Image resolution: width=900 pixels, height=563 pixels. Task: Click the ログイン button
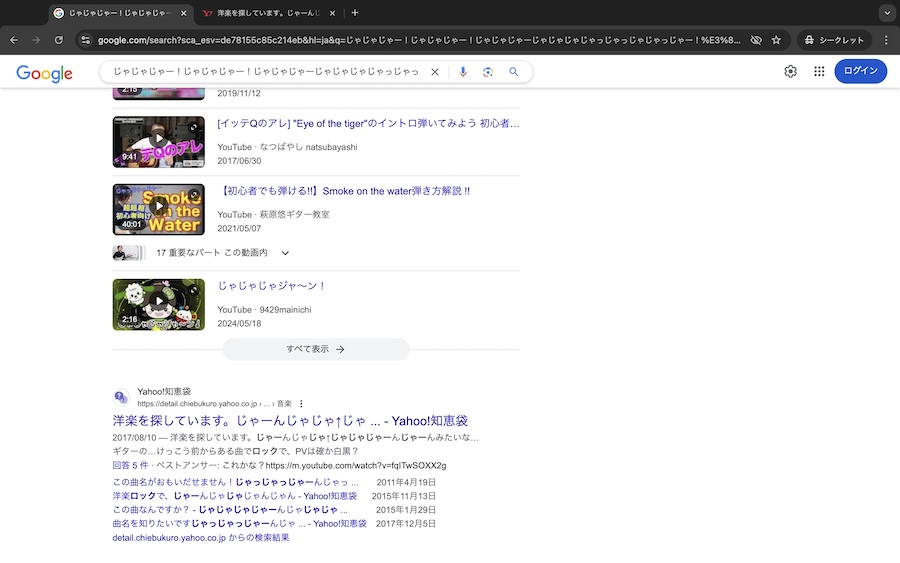click(x=860, y=71)
